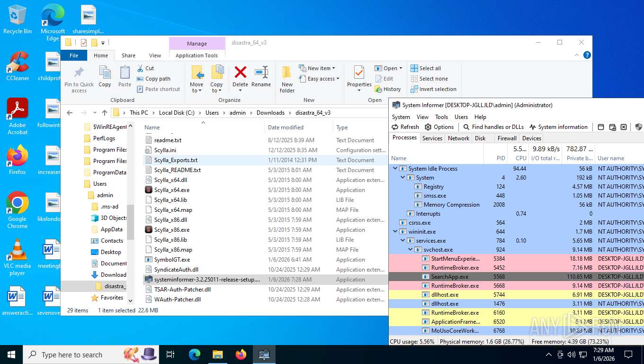Open the File tab in Explorer
644x364 pixels.
74,55
